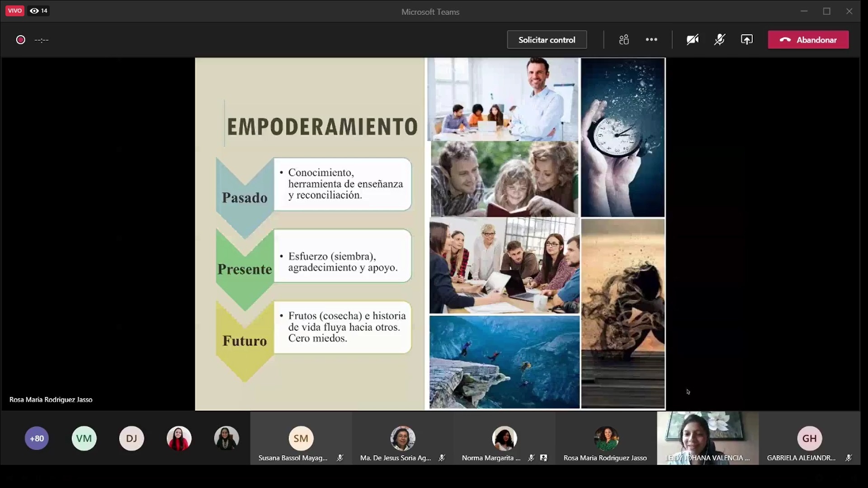
Task: Open Susana Bassol Mayag participant tile
Action: 301,438
